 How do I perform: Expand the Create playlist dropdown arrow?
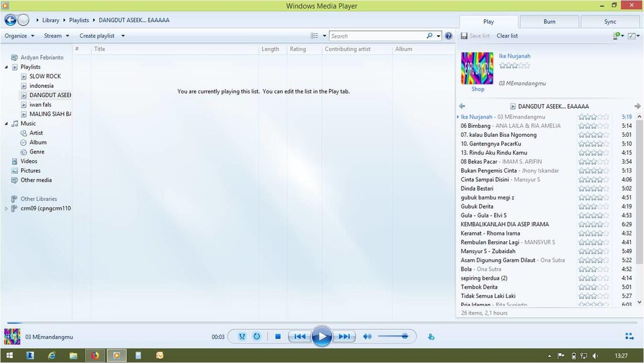click(x=123, y=36)
